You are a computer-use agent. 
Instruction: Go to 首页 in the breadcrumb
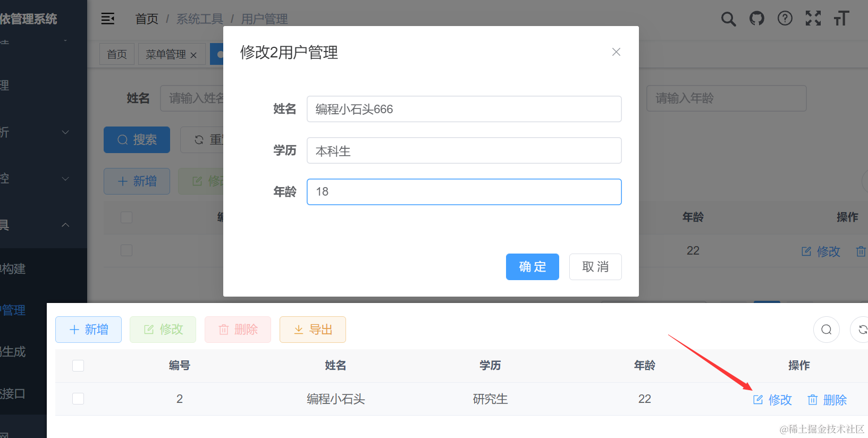(x=147, y=19)
